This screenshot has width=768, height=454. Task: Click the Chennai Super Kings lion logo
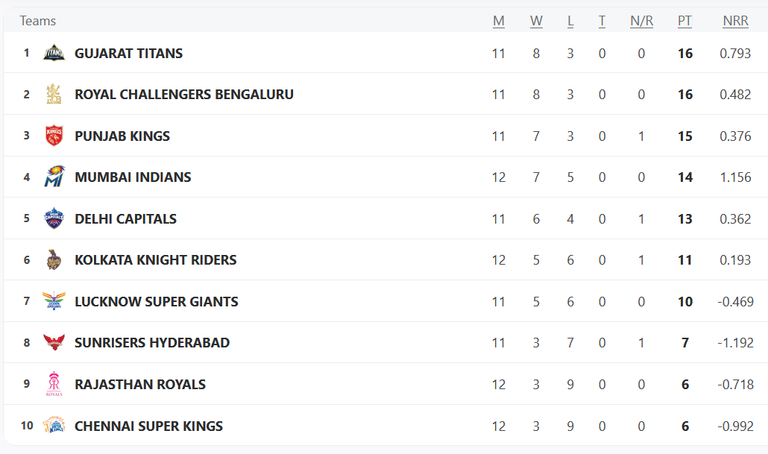[x=54, y=426]
